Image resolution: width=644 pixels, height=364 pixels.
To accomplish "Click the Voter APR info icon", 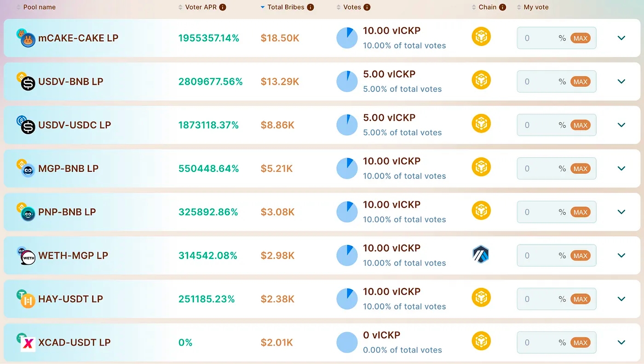I will [x=223, y=7].
